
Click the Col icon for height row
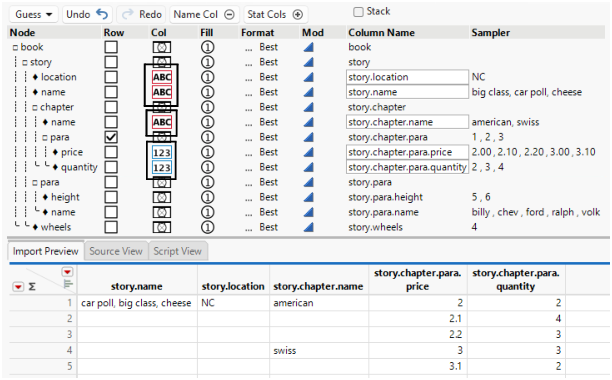162,197
